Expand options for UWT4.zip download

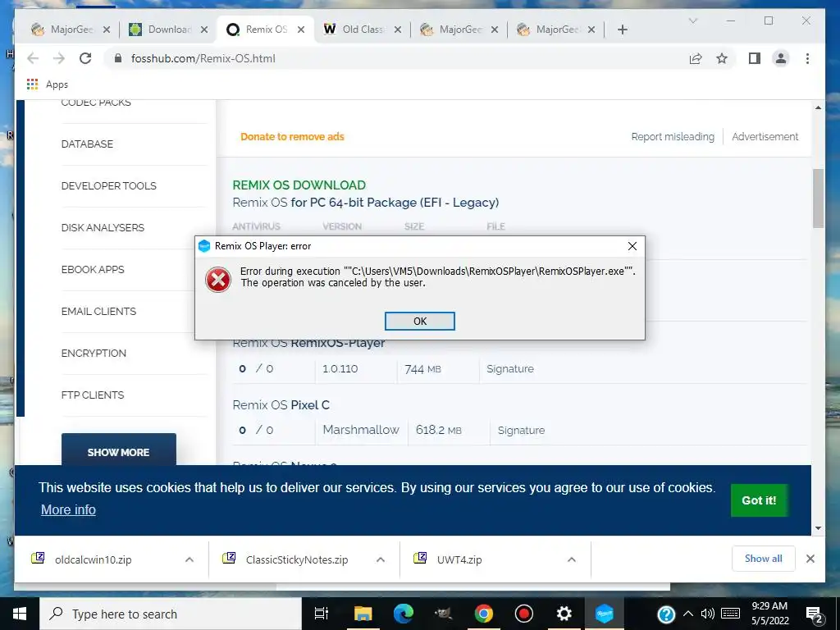click(x=572, y=559)
